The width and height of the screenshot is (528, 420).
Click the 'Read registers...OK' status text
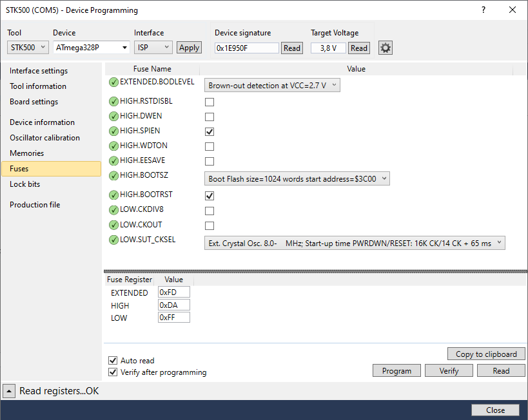[x=59, y=391]
